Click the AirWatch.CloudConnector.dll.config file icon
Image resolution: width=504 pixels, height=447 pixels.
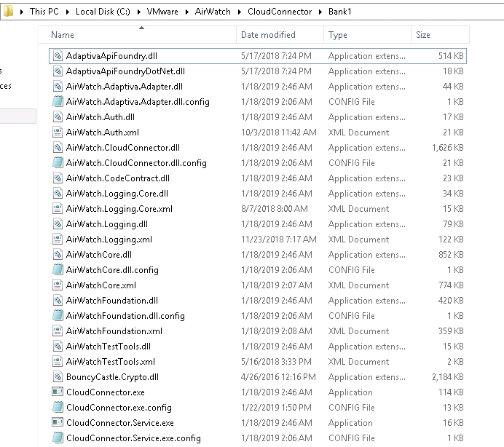[x=58, y=162]
